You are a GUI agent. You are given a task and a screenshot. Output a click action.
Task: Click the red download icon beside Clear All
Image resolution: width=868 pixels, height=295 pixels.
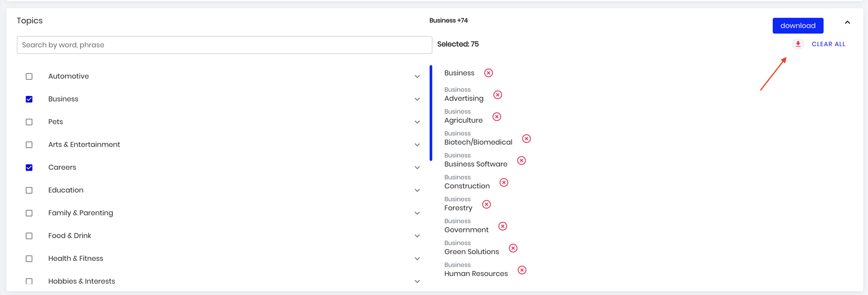click(x=798, y=44)
